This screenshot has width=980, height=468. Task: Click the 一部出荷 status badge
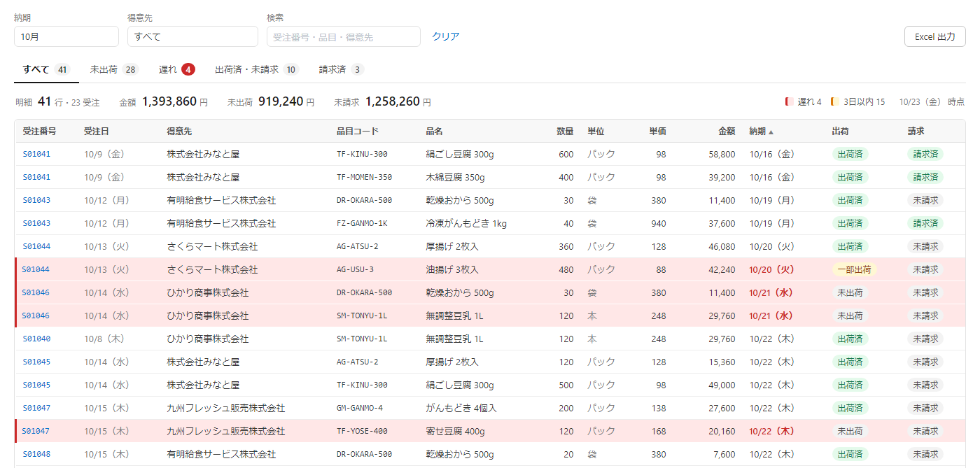pos(854,269)
